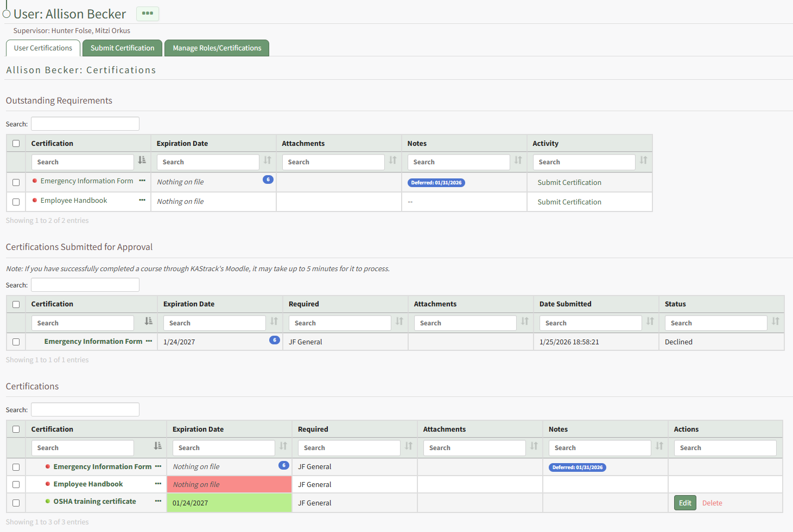Open options menu next to user name
Viewport: 793px width, 532px height.
point(148,14)
